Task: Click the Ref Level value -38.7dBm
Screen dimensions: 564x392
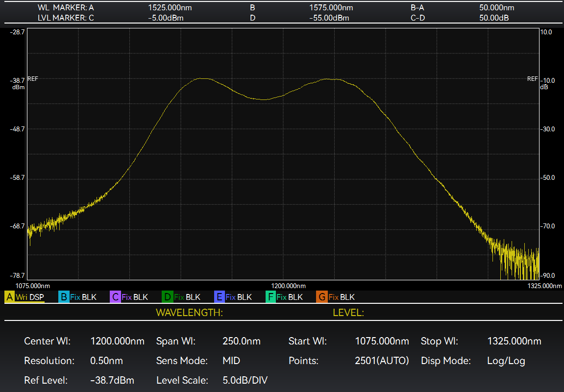Action: point(112,380)
